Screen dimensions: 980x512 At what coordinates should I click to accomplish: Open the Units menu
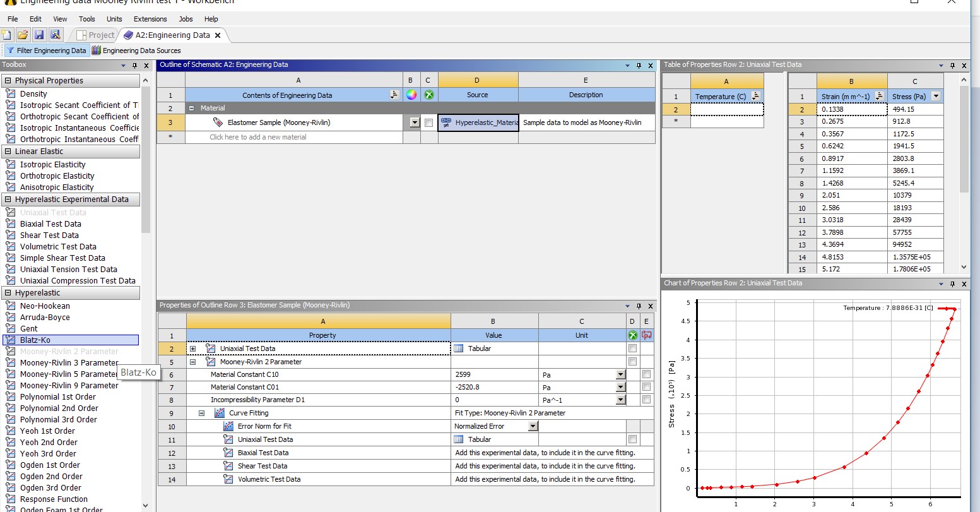115,19
